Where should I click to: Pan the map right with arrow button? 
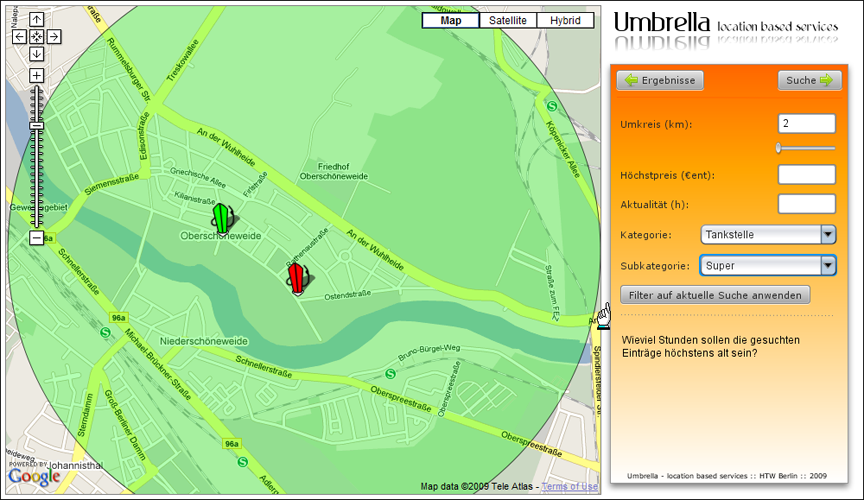pyautogui.click(x=53, y=37)
